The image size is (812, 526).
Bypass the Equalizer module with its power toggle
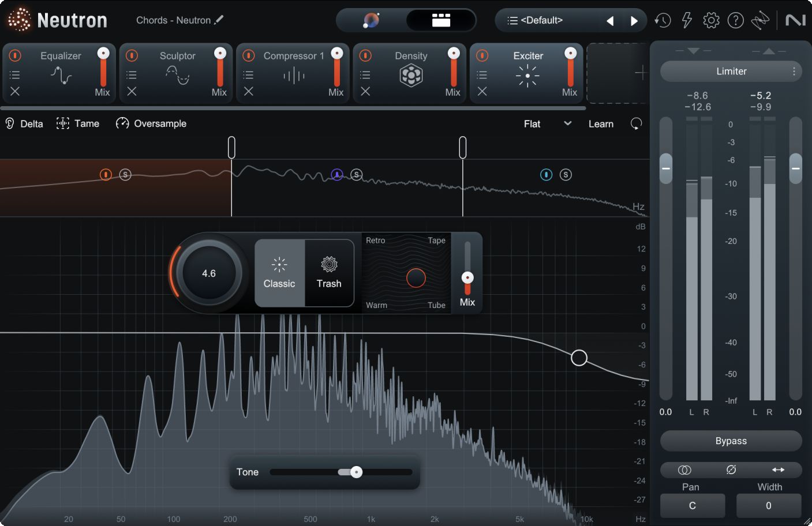[x=14, y=55]
